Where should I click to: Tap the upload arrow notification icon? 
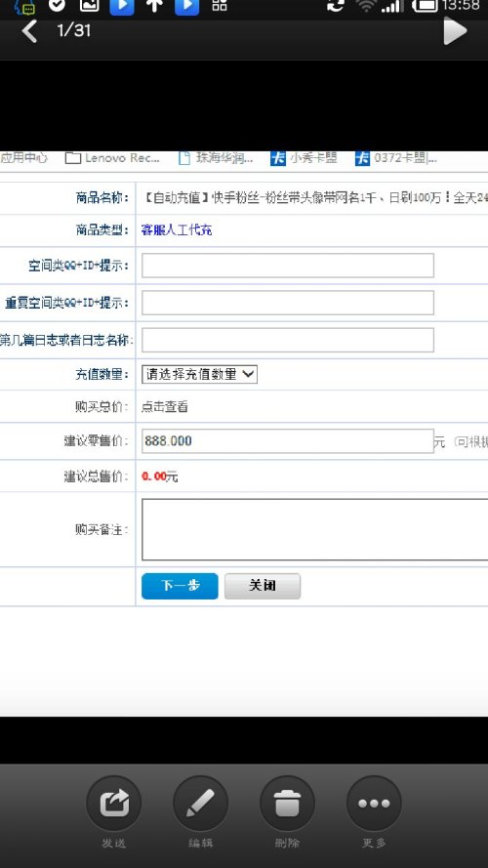click(x=154, y=6)
